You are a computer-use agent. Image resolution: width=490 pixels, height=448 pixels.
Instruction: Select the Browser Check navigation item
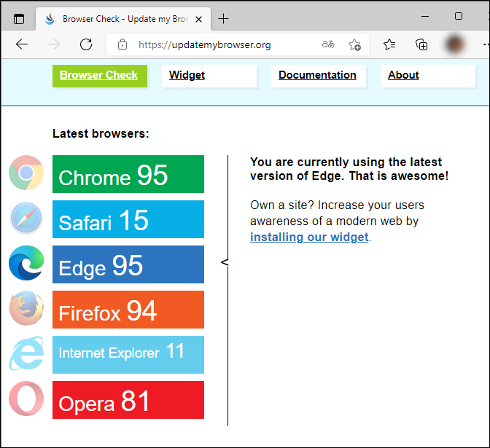tap(100, 76)
